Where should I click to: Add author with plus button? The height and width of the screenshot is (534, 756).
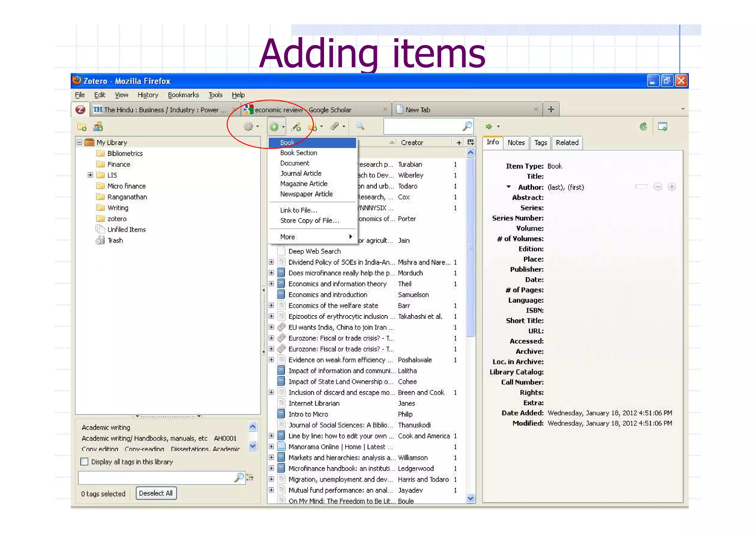(x=672, y=187)
